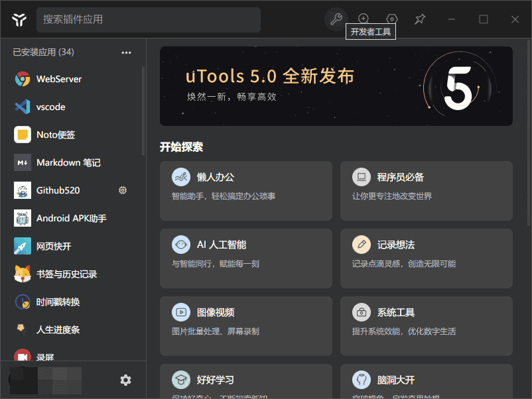532x399 pixels.
Task: Open the 程序员必备 category card
Action: pos(427,191)
